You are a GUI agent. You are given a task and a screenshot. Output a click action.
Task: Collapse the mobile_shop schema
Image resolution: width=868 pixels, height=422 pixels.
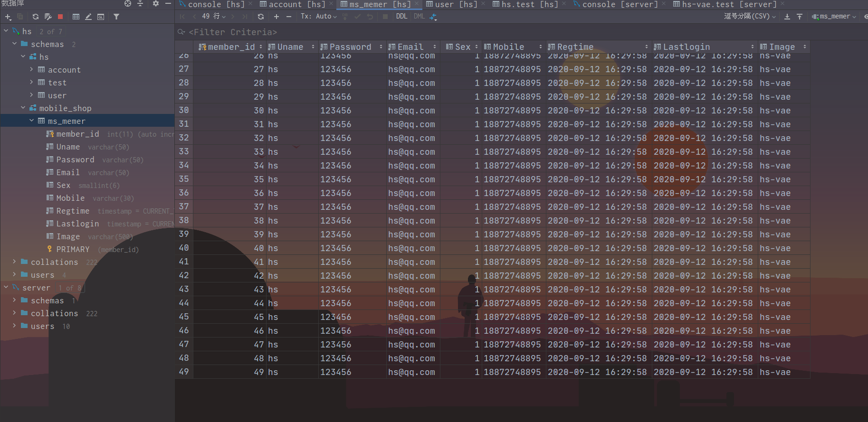pyautogui.click(x=23, y=108)
